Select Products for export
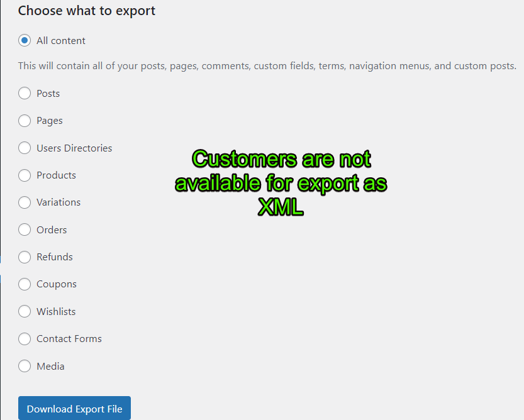The image size is (524, 420). [25, 175]
